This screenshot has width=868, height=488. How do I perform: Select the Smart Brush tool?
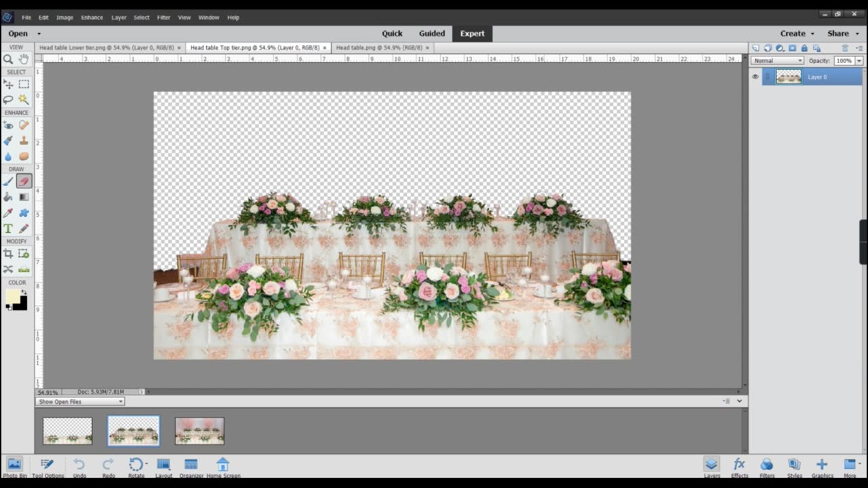tap(8, 141)
